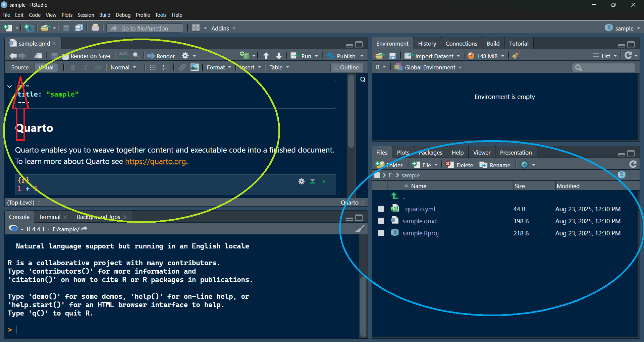Click Delete in Files pane
644x342 pixels.
tap(459, 165)
